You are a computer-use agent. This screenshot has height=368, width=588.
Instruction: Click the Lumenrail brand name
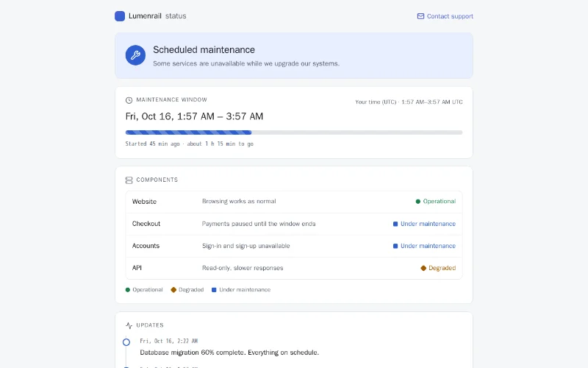click(x=145, y=16)
